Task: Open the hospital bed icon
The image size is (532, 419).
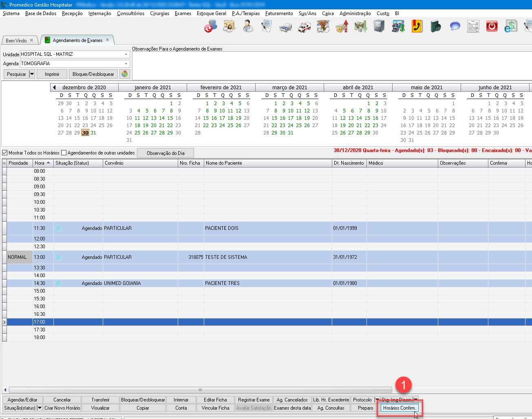Action: pos(285,27)
